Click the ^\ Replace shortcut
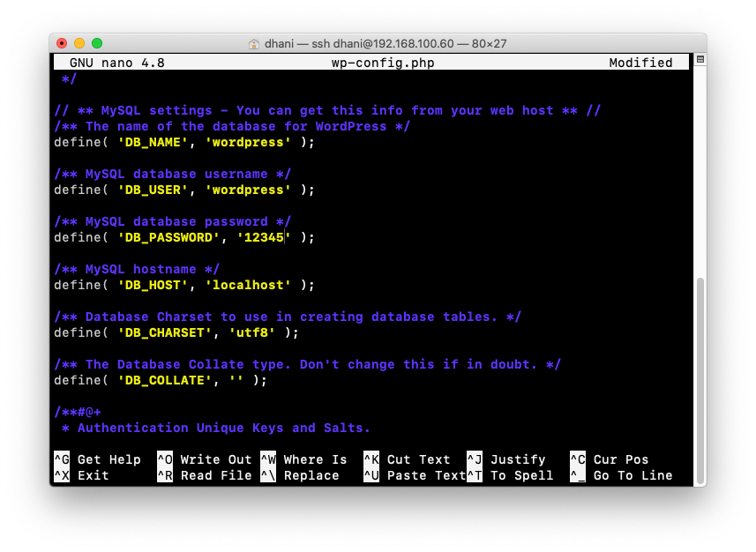This screenshot has width=756, height=552. coord(300,475)
